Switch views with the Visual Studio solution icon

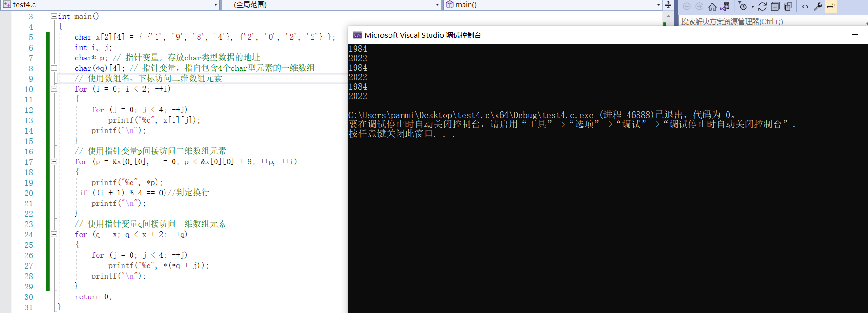[725, 7]
